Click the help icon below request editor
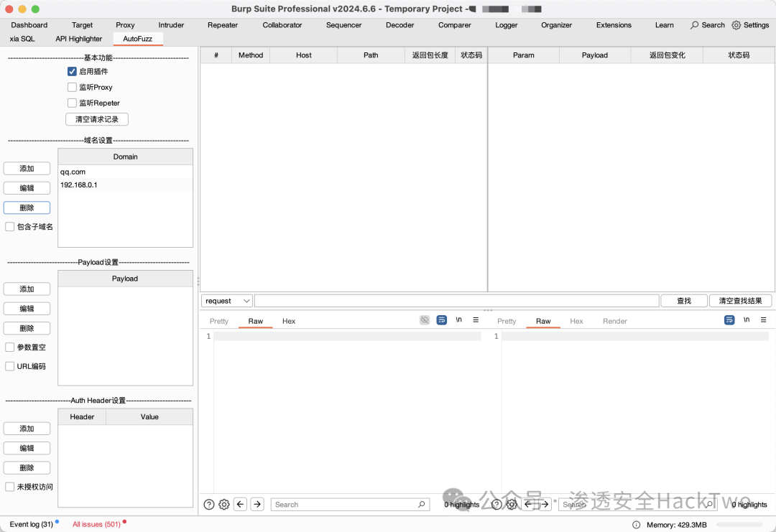This screenshot has width=776, height=532. click(x=209, y=504)
